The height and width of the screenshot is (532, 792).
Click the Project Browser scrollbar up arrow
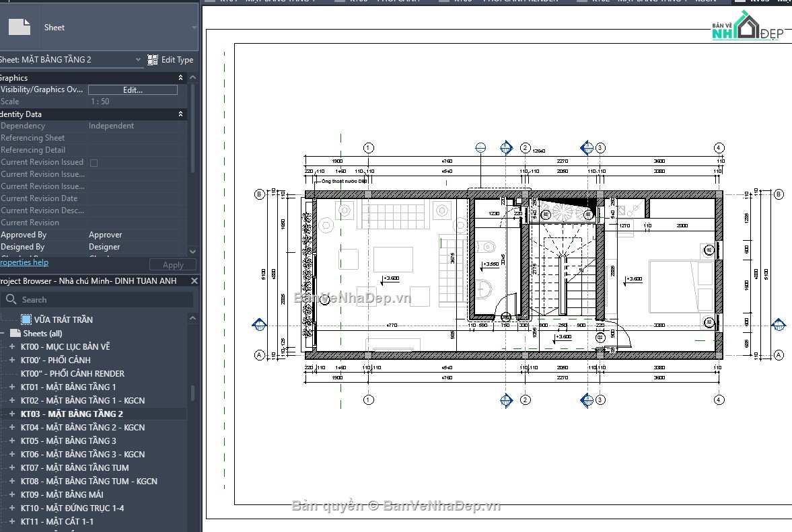click(x=192, y=318)
